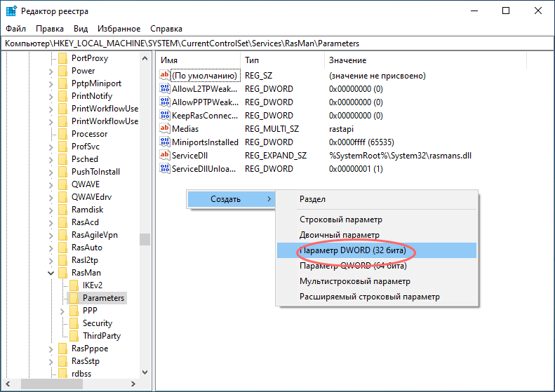Click the DWORD icon next to AllowL2TPWeak value
This screenshot has height=392, width=555.
pos(165,88)
